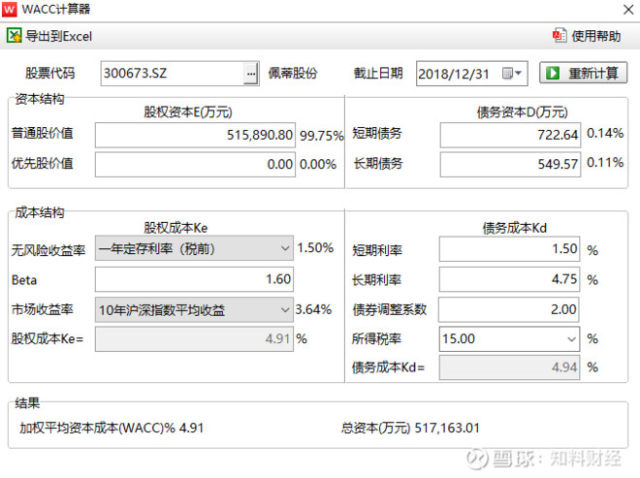Click the 99.75% common equity percentage
640x478 pixels.
coord(322,136)
